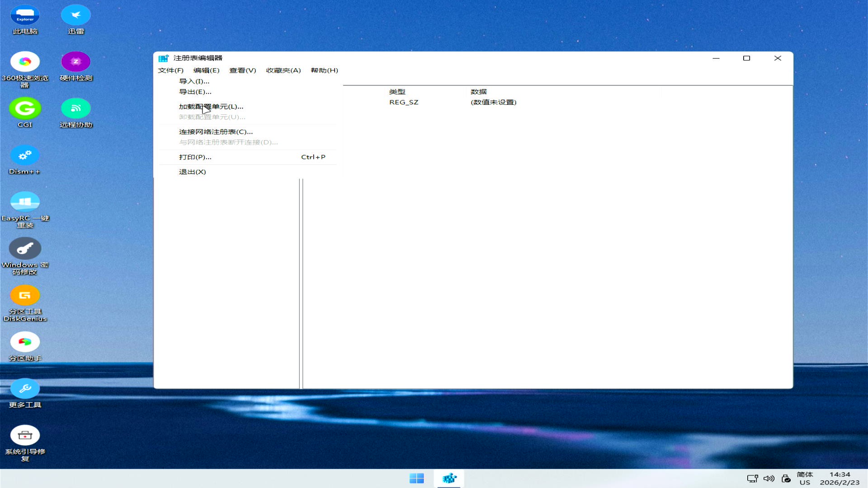Open the 查看(V) menu
This screenshot has height=488, width=868.
pos(242,70)
